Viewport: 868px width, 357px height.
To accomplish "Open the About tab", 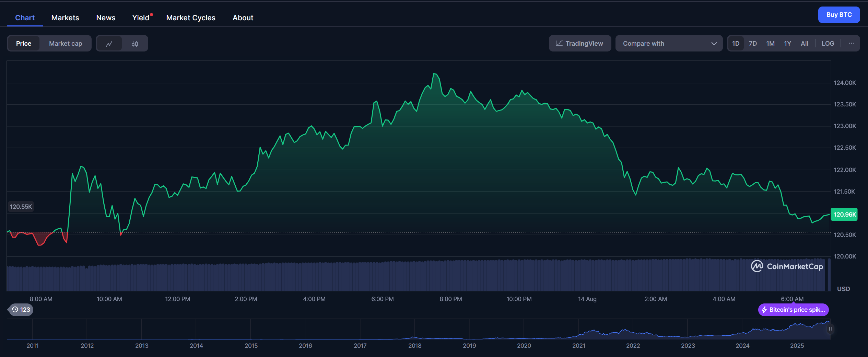I will coord(243,18).
